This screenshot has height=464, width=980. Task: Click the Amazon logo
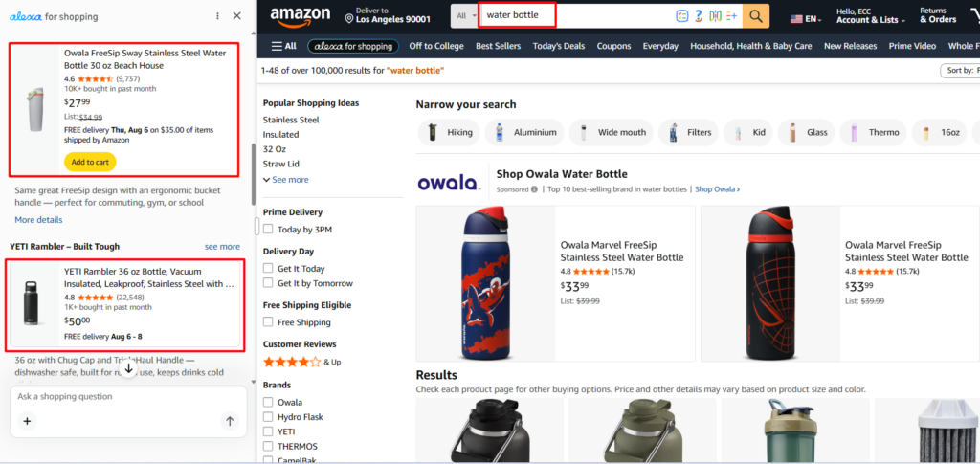tap(300, 17)
